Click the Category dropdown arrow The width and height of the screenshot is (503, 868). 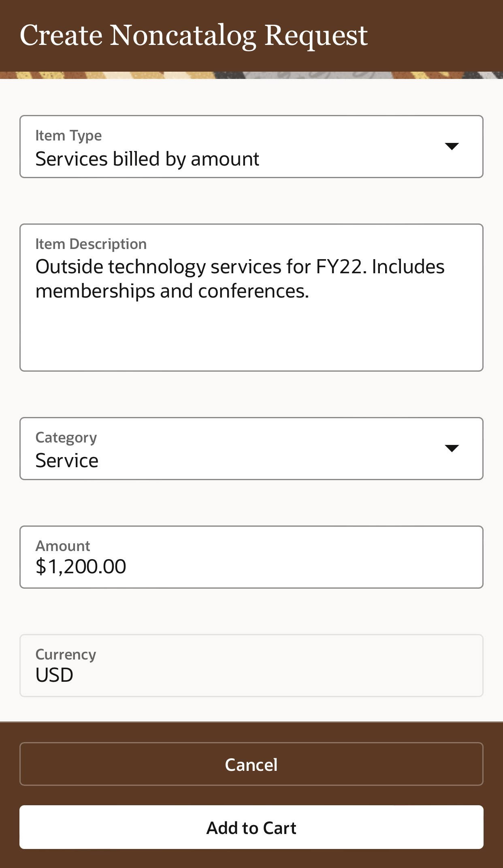[451, 448]
